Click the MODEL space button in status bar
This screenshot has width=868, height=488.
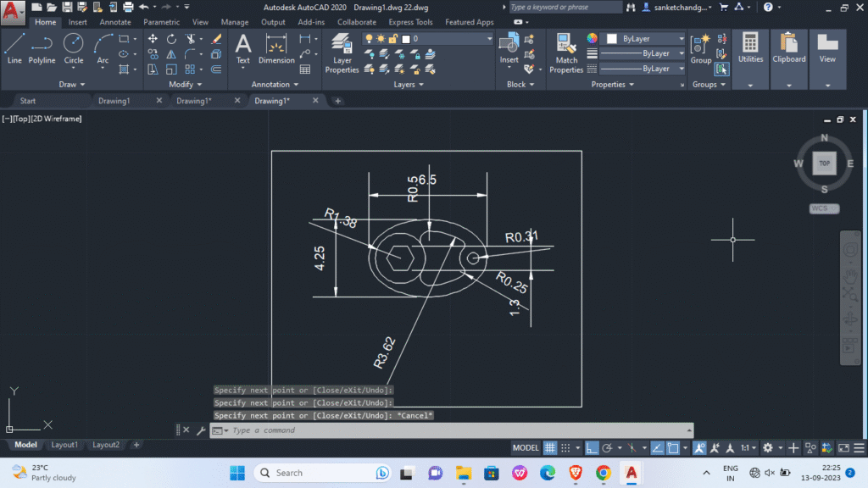(526, 447)
